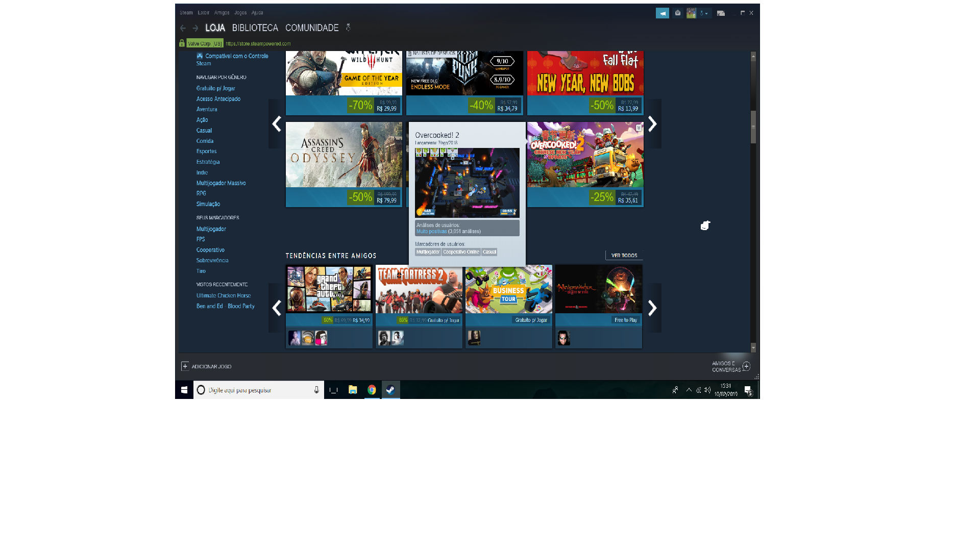Click the ADICIONAR JOGO plus button
Viewport: 980px width, 551px height.
tap(206, 366)
